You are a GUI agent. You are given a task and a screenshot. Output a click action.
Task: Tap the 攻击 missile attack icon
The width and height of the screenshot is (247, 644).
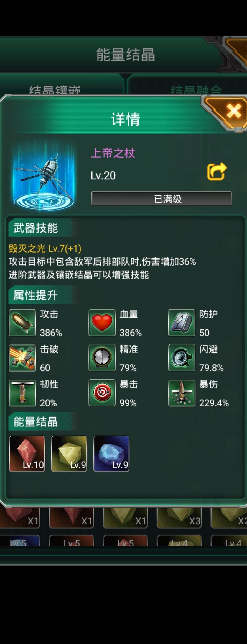22,323
